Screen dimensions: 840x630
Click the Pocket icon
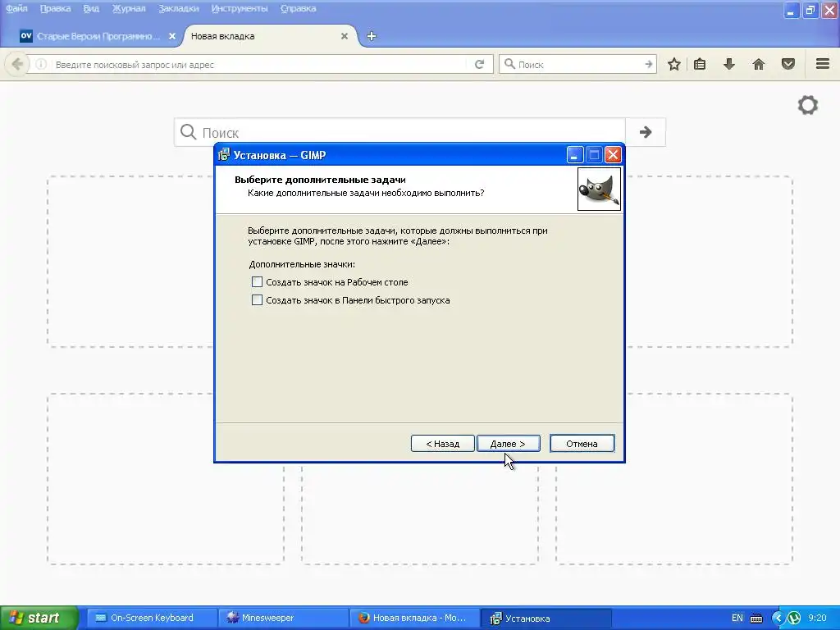(788, 64)
